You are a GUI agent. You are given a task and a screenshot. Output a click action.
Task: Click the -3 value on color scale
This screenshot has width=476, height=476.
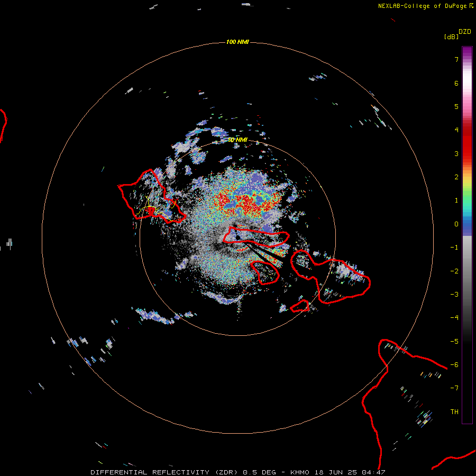[454, 295]
